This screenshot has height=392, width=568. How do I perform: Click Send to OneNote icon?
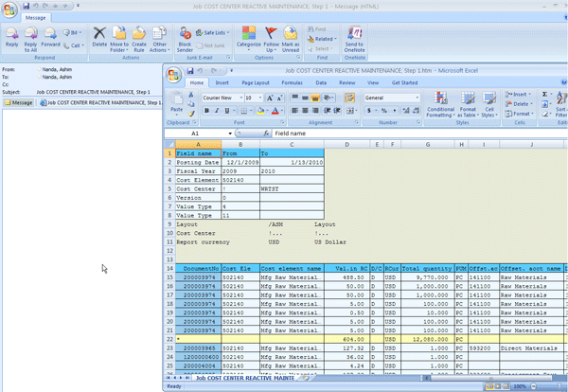354,35
